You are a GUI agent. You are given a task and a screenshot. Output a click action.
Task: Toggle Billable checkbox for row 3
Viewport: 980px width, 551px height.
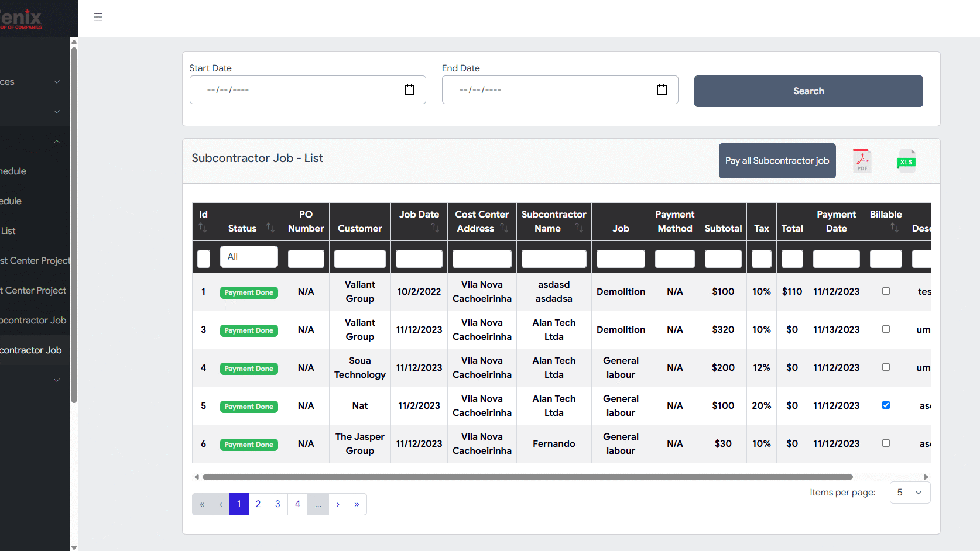(886, 329)
